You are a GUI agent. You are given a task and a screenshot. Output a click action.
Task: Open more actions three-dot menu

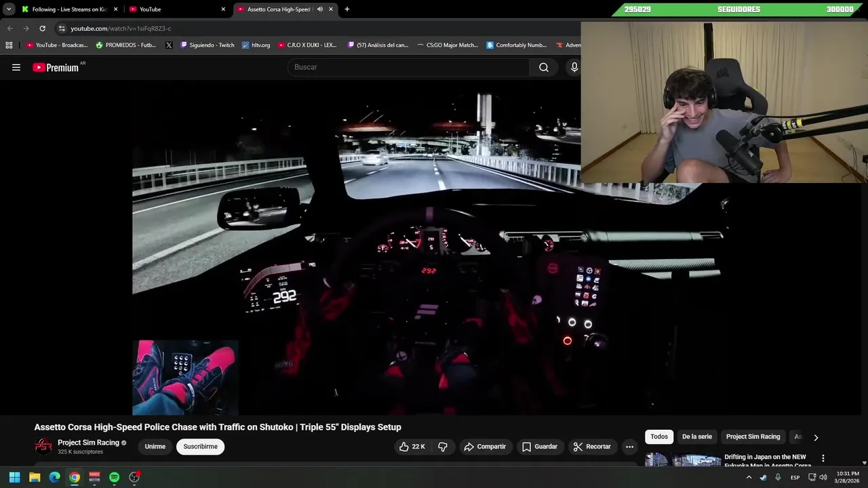click(629, 447)
